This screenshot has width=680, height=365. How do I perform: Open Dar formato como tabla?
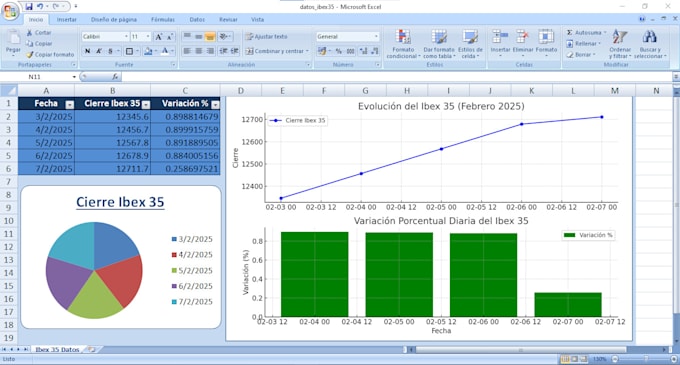[439, 45]
